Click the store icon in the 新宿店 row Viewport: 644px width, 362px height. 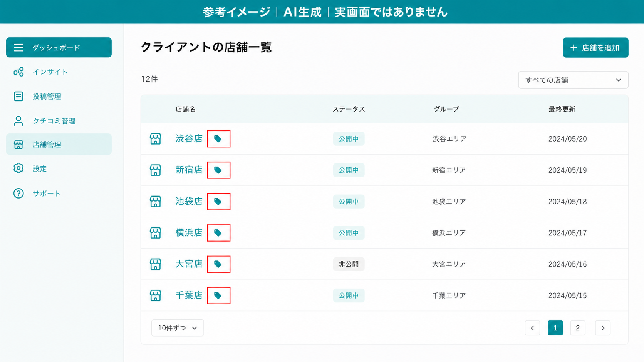click(x=156, y=170)
